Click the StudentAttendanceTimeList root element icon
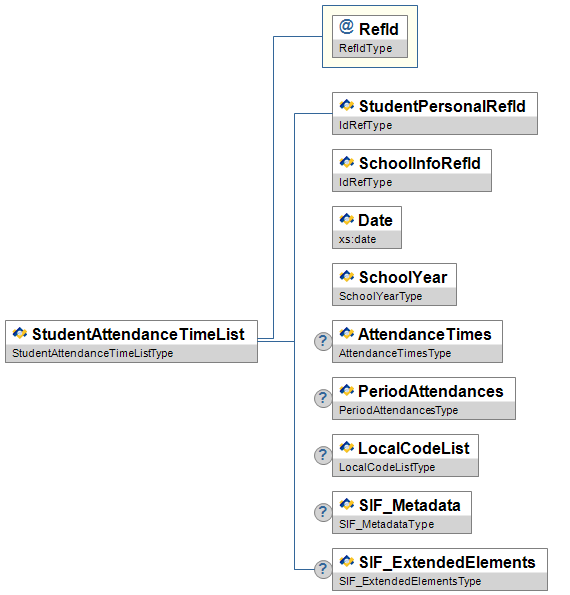Screen dimensions: 570x595 (x=20, y=333)
